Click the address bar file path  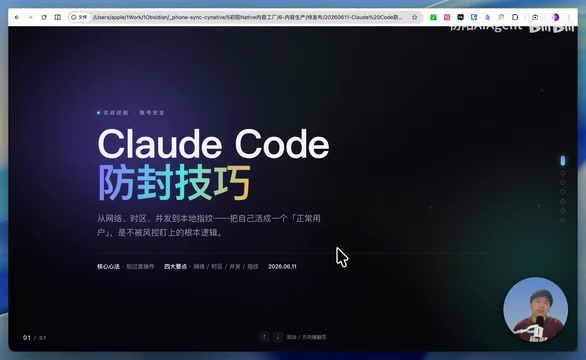tap(247, 17)
